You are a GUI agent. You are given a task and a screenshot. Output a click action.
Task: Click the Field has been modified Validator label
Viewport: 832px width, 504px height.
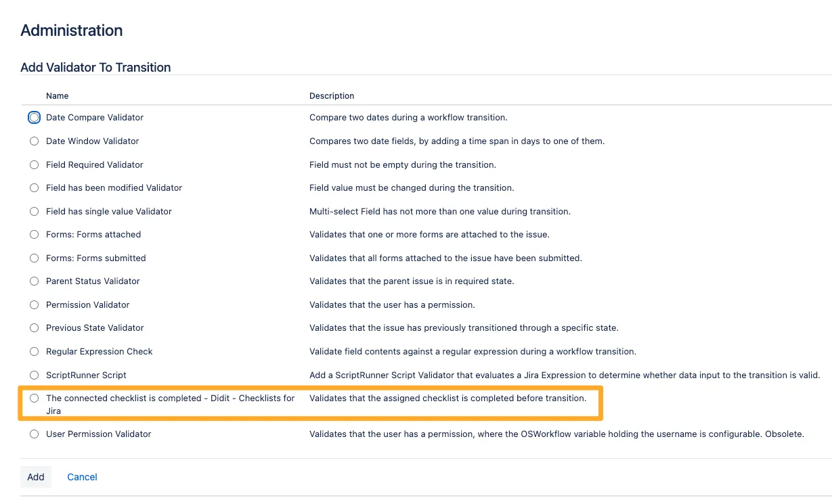(114, 188)
